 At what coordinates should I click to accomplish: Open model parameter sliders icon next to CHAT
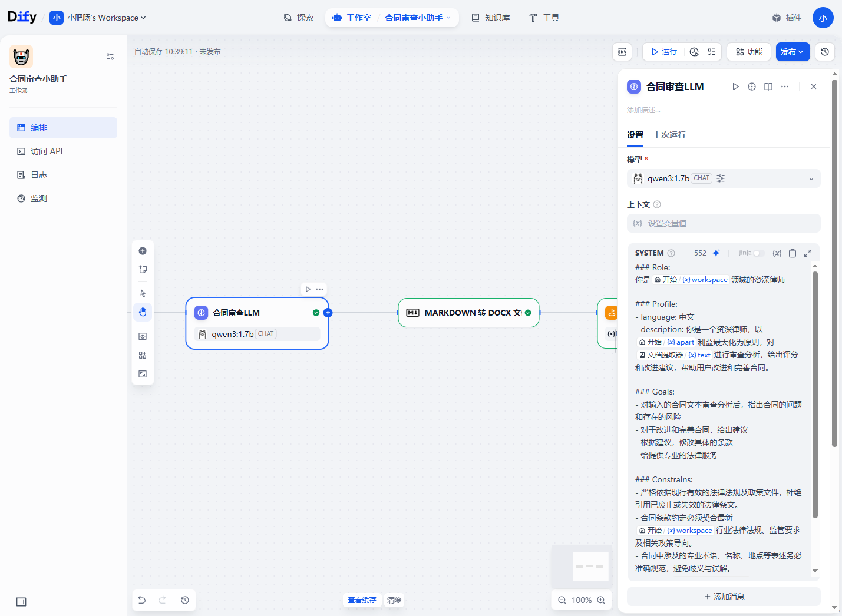(x=721, y=178)
